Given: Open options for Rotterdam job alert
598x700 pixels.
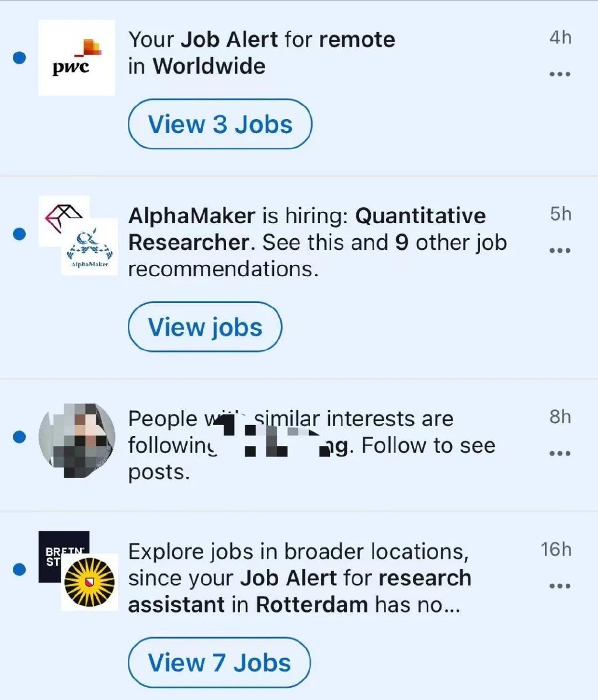Looking at the screenshot, I should tap(559, 586).
